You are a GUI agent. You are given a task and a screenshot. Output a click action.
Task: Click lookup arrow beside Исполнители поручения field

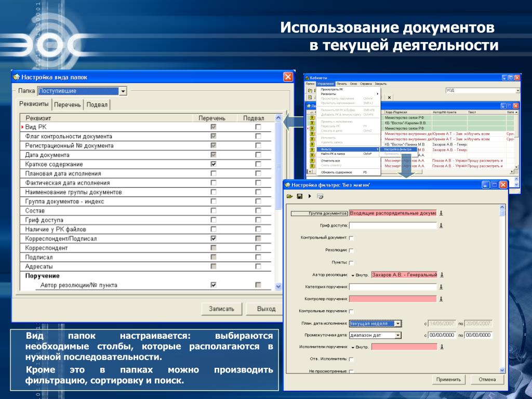442,347
